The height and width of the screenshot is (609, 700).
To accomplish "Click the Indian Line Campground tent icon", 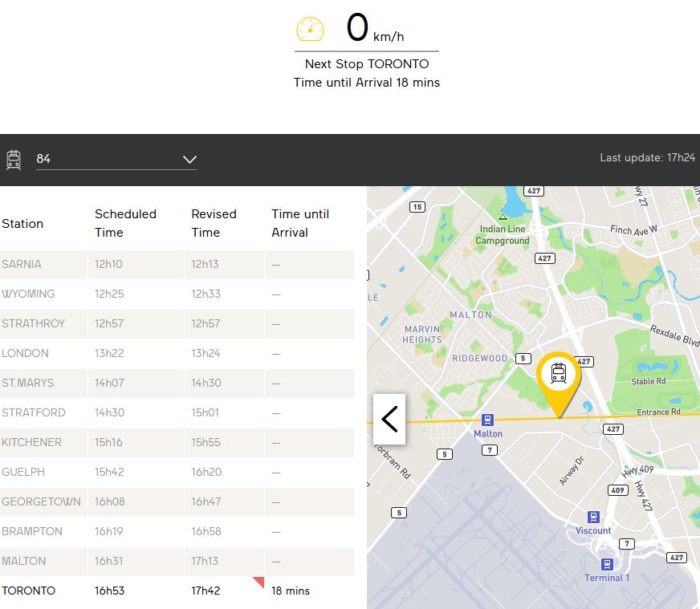I will pos(503,217).
